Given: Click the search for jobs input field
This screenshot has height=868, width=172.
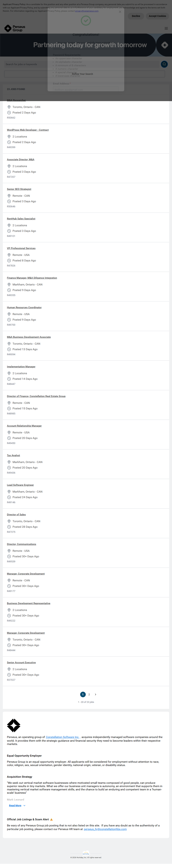Looking at the screenshot, I should pos(81,64).
